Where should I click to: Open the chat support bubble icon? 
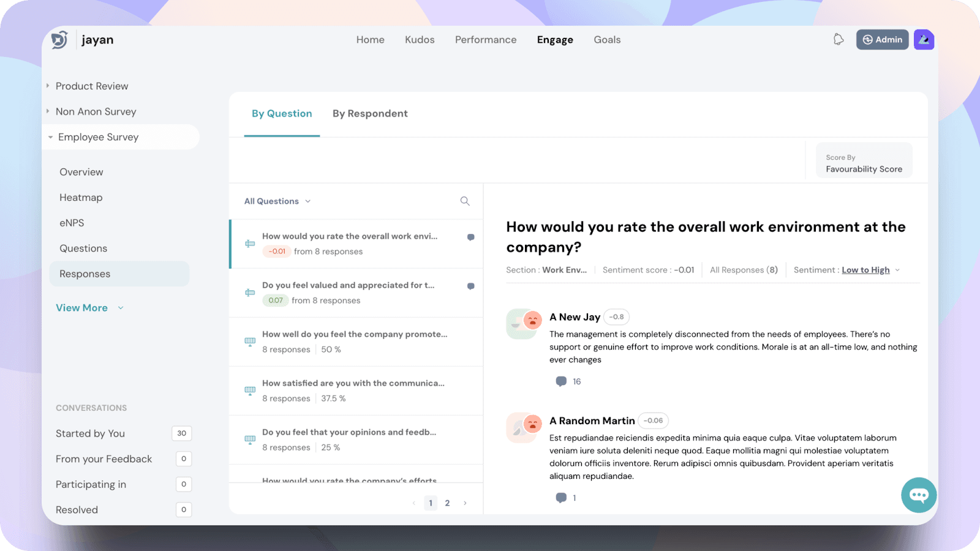[x=919, y=495]
